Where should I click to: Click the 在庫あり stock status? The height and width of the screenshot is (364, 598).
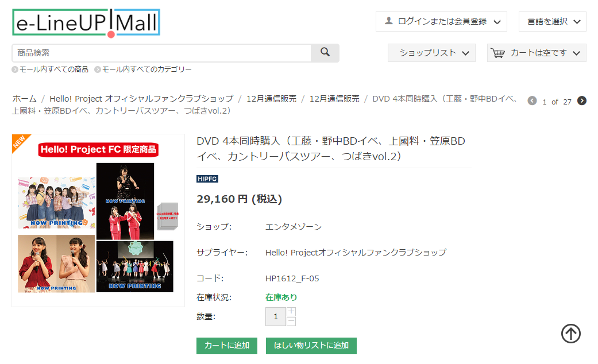pos(281,297)
